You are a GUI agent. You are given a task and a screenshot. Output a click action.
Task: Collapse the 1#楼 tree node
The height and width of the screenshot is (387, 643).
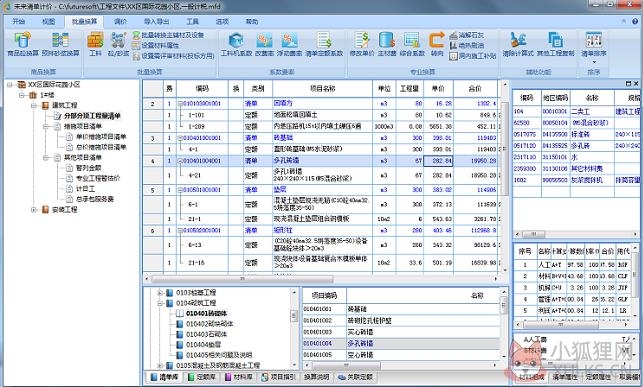coord(22,95)
